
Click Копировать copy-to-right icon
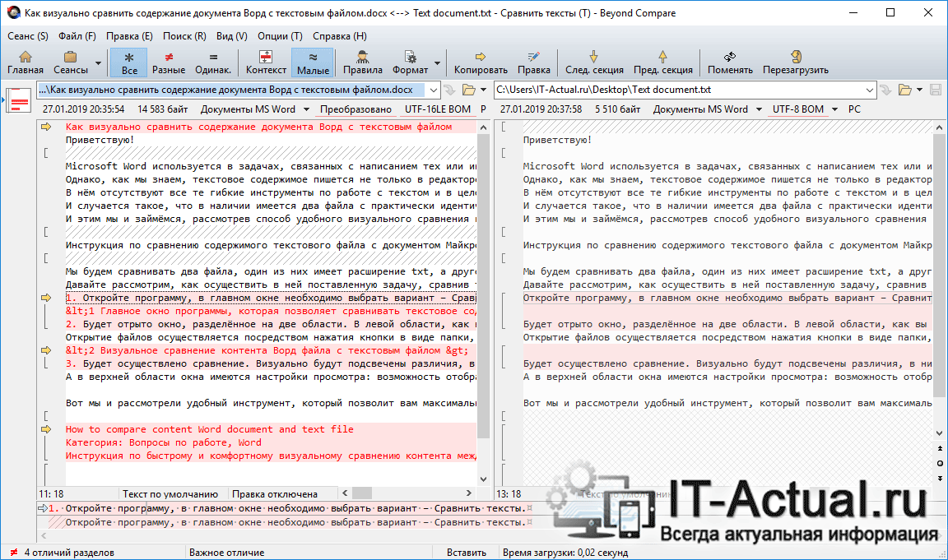pyautogui.click(x=481, y=62)
